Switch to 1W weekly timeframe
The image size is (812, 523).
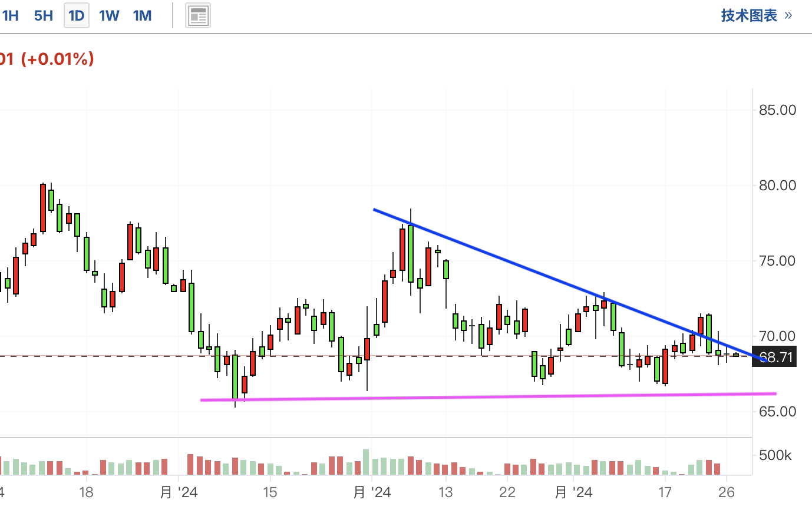(109, 15)
